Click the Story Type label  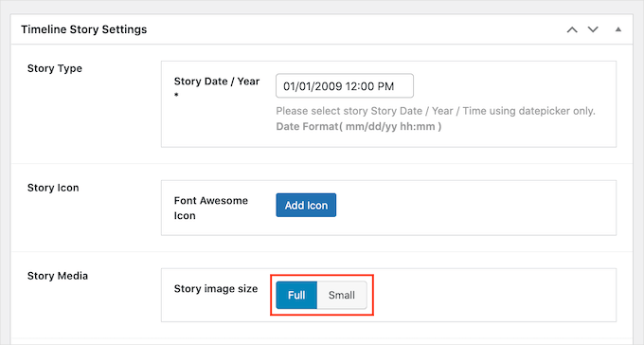click(55, 68)
